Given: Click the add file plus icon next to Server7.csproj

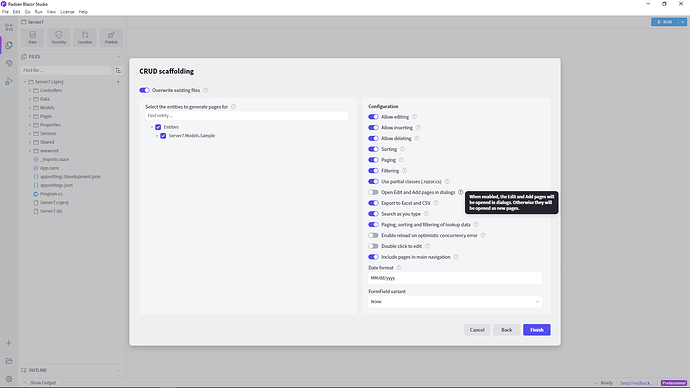Looking at the screenshot, I should coord(118,81).
